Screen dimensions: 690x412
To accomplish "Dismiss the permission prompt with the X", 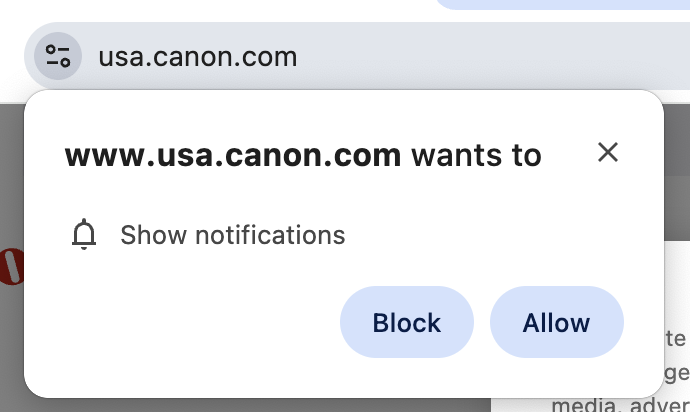I will pyautogui.click(x=608, y=152).
